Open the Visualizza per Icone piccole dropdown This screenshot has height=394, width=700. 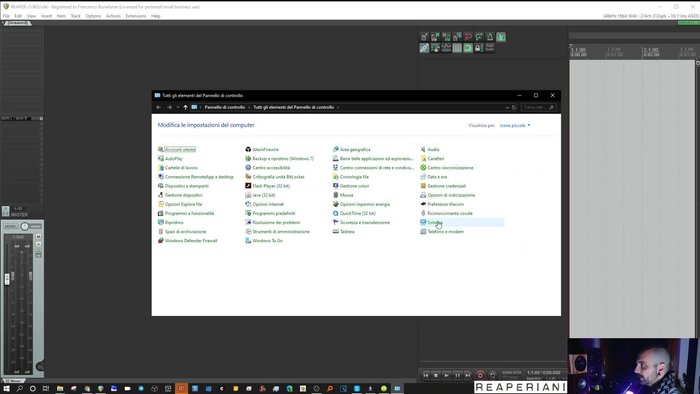[x=515, y=125]
